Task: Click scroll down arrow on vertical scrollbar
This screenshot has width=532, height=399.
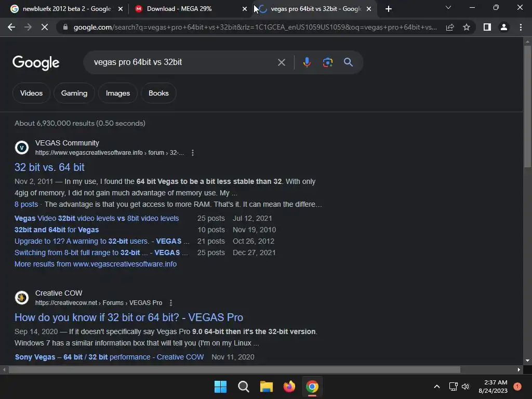Action: tap(527, 361)
